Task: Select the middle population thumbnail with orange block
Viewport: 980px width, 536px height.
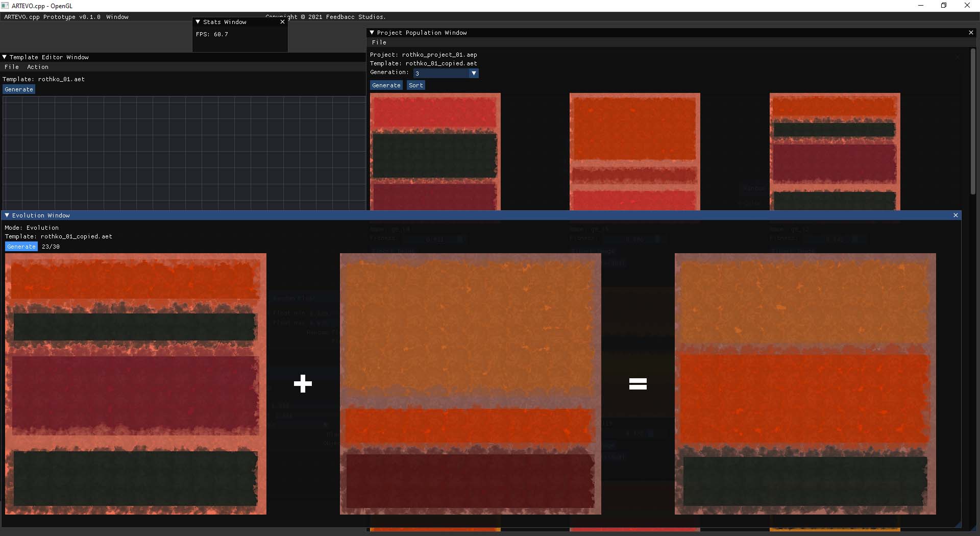Action: tap(635, 152)
